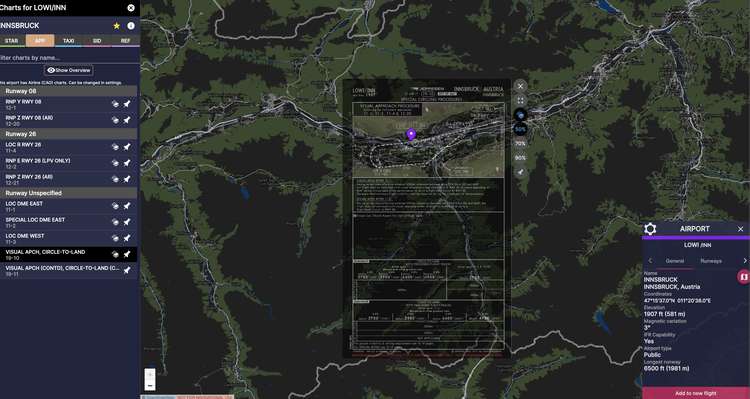Click the Add to new flight button
Screen dimensions: 750x399
[x=696, y=393]
